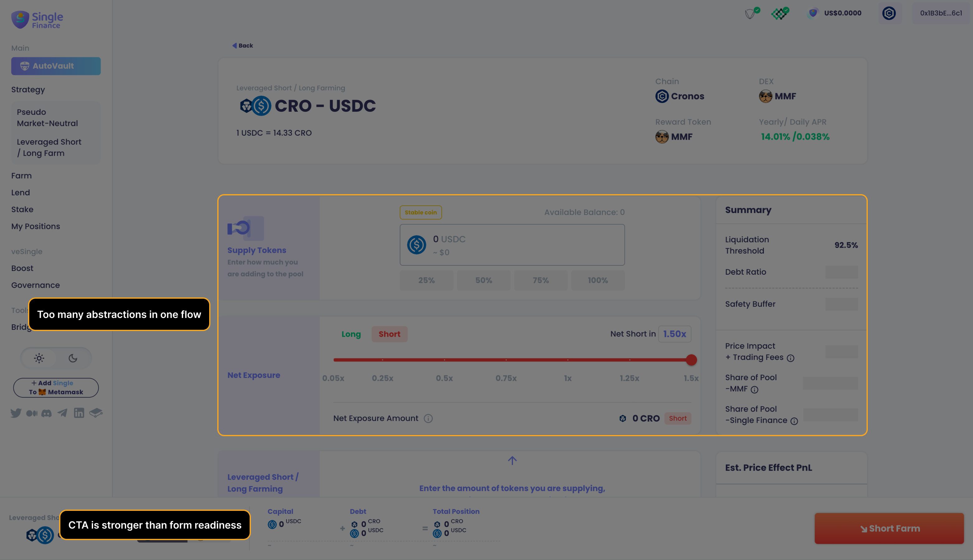The width and height of the screenshot is (973, 560).
Task: Click the 92.5% liquidation threshold value
Action: 846,245
